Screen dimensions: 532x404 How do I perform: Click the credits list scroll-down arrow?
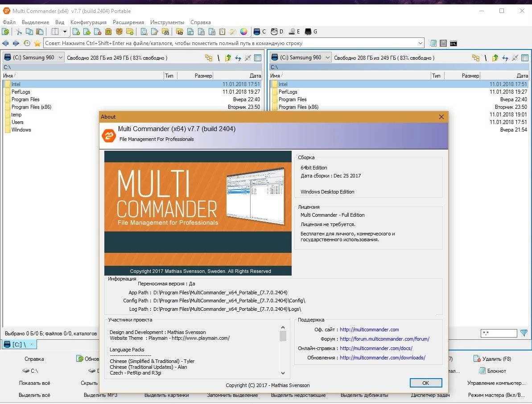click(283, 373)
